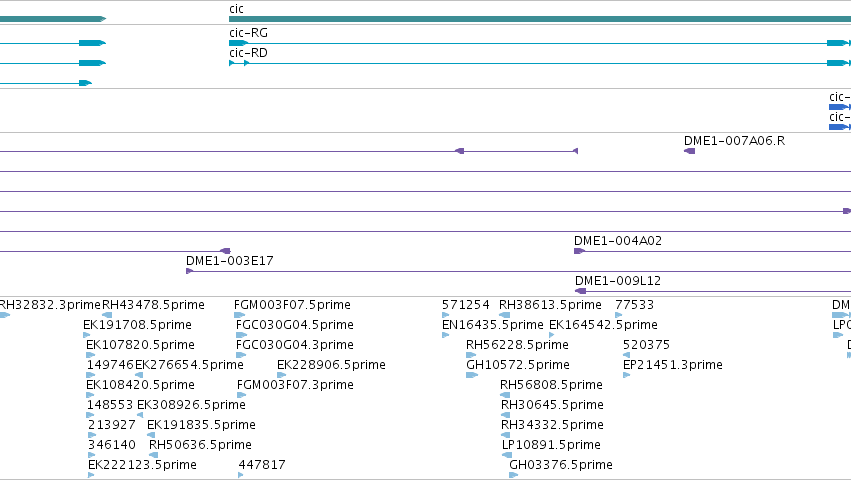Click the DME1-004A02 arrow glyph
Screen dimensions: 851x480
tap(579, 251)
